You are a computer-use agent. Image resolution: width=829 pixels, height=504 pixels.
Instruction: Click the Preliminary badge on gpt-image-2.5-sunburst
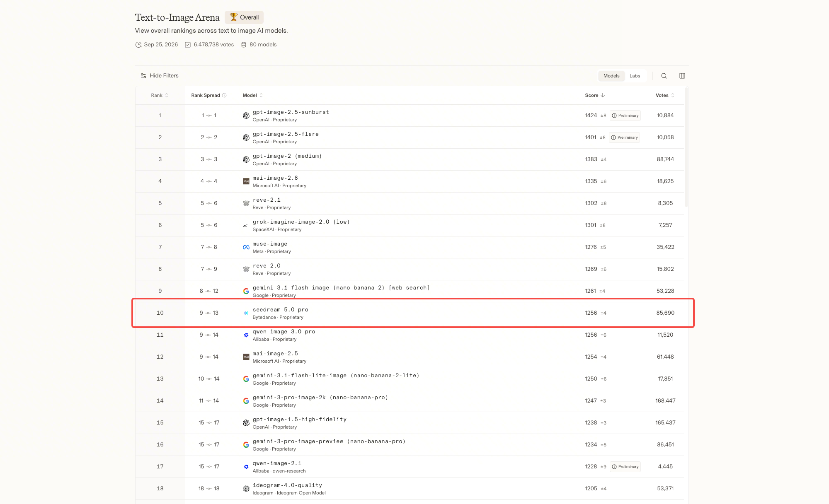click(625, 116)
